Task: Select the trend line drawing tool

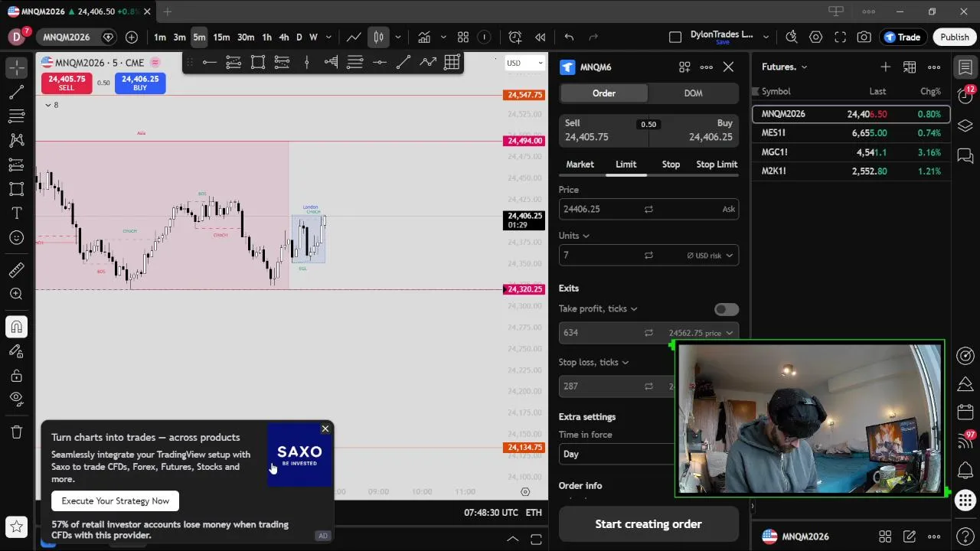Action: tap(16, 93)
